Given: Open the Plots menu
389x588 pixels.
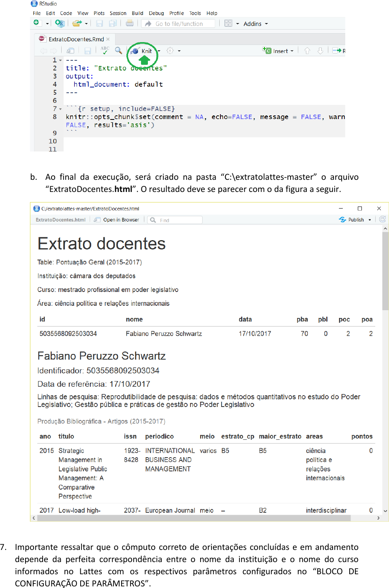Looking at the screenshot, I should pos(99,13).
